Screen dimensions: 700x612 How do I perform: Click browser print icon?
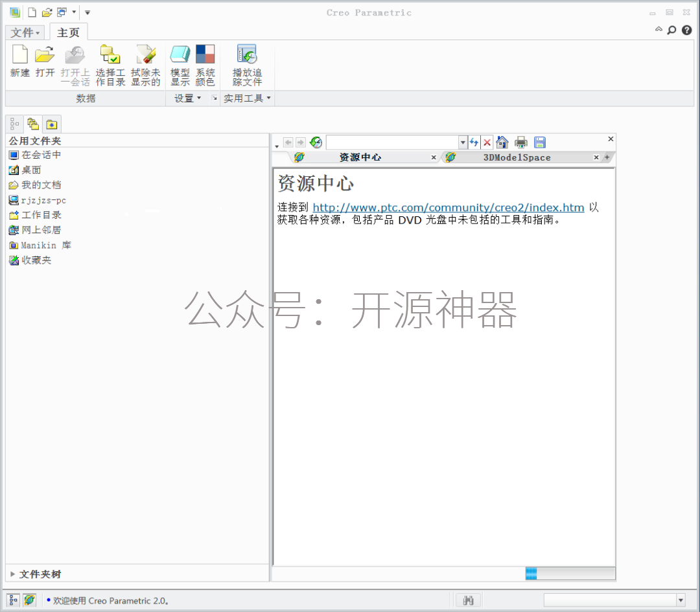coord(521,142)
